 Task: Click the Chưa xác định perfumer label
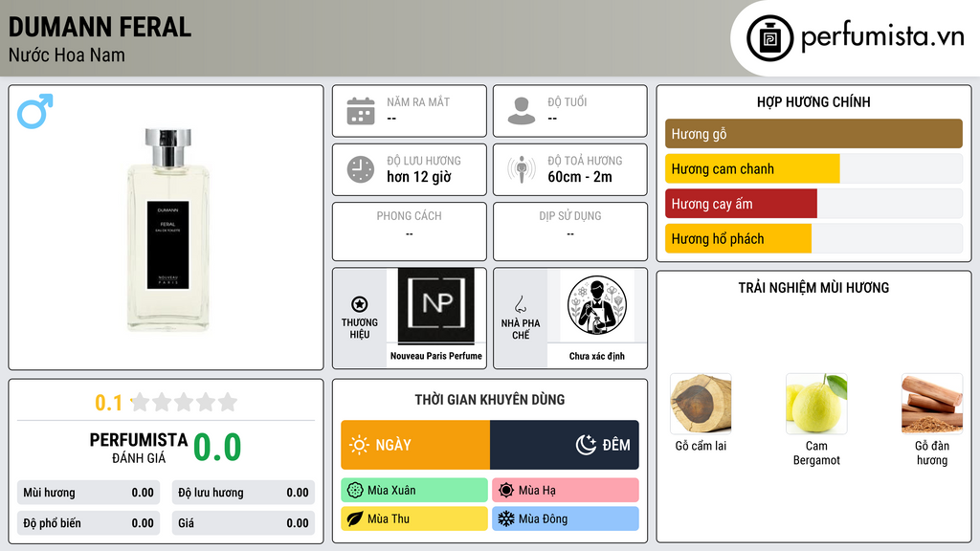[597, 356]
